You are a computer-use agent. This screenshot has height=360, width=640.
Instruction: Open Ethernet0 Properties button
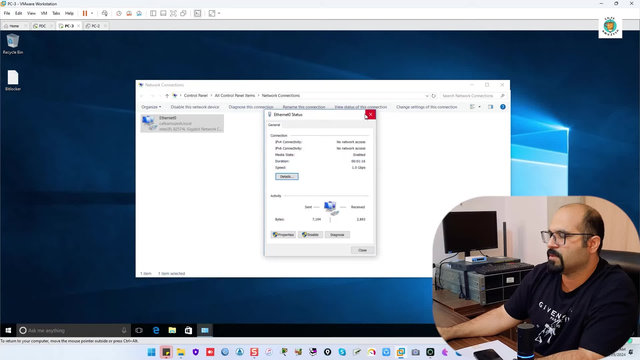283,235
